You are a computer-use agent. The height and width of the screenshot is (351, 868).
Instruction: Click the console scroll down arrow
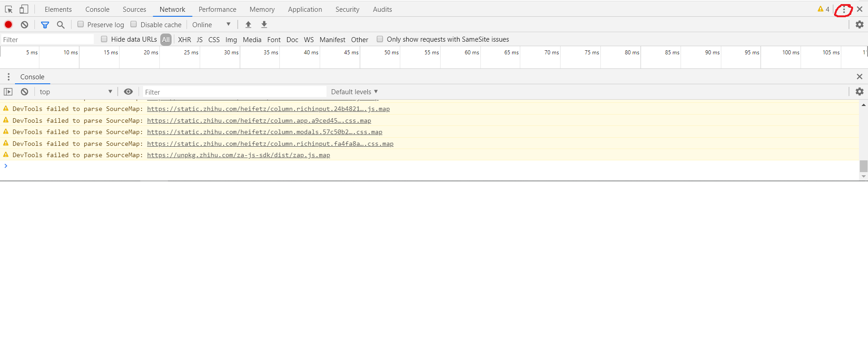tap(863, 176)
